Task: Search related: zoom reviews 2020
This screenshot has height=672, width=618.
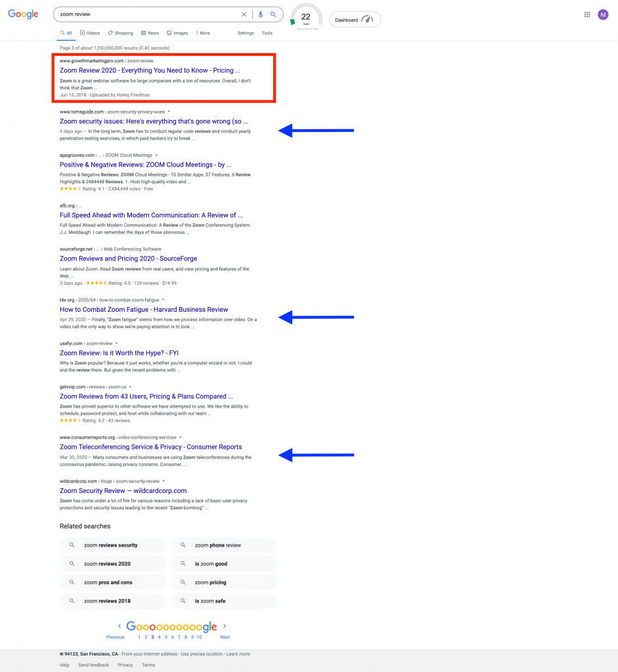Action: [112, 564]
